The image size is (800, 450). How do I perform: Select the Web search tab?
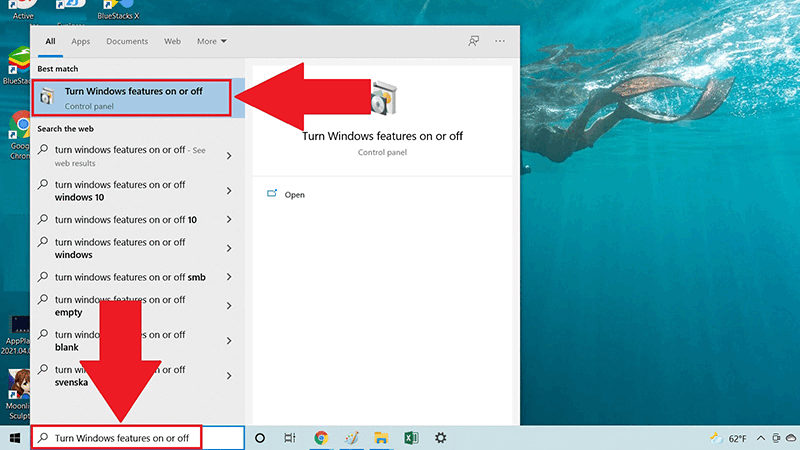click(x=172, y=41)
